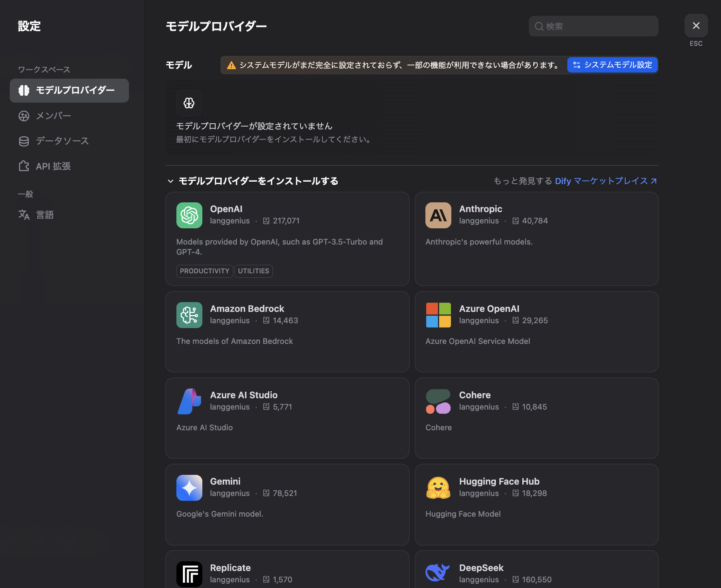This screenshot has height=588, width=721.
Task: Click langgenius author on Replicate card
Action: 230,579
